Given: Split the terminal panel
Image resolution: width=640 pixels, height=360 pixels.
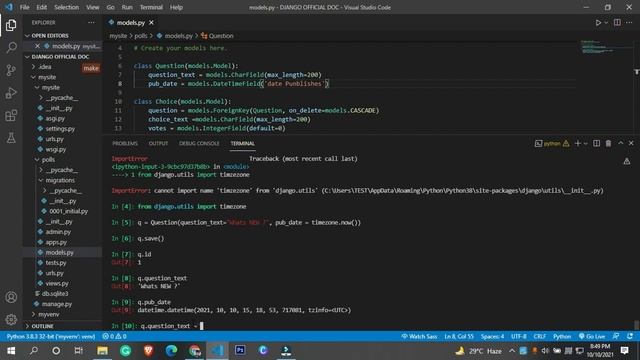Looking at the screenshot, I should [596, 143].
